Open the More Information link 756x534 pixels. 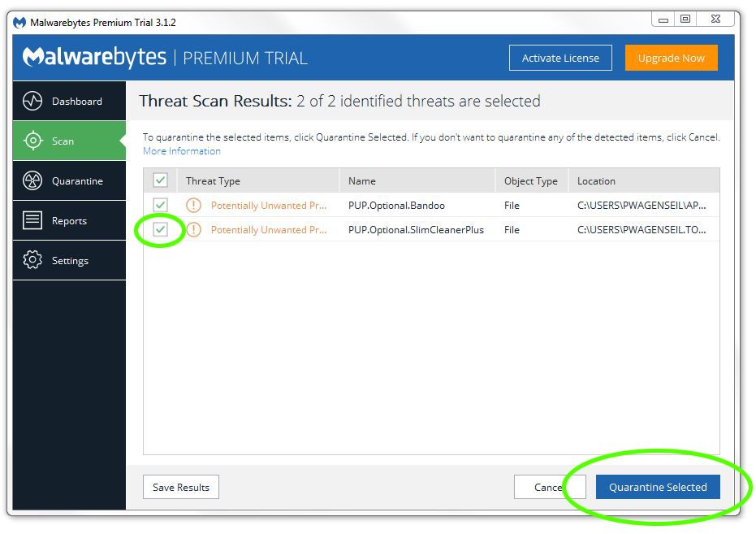[181, 150]
